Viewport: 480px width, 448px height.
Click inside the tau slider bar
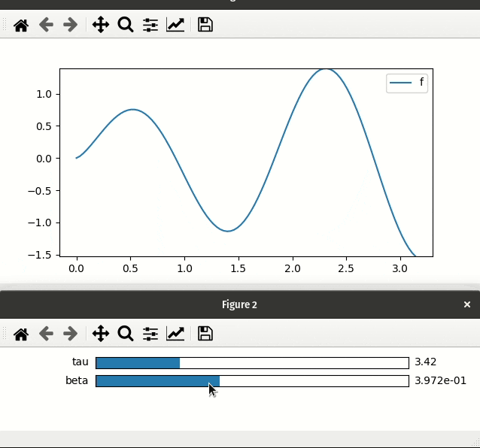coord(252,363)
